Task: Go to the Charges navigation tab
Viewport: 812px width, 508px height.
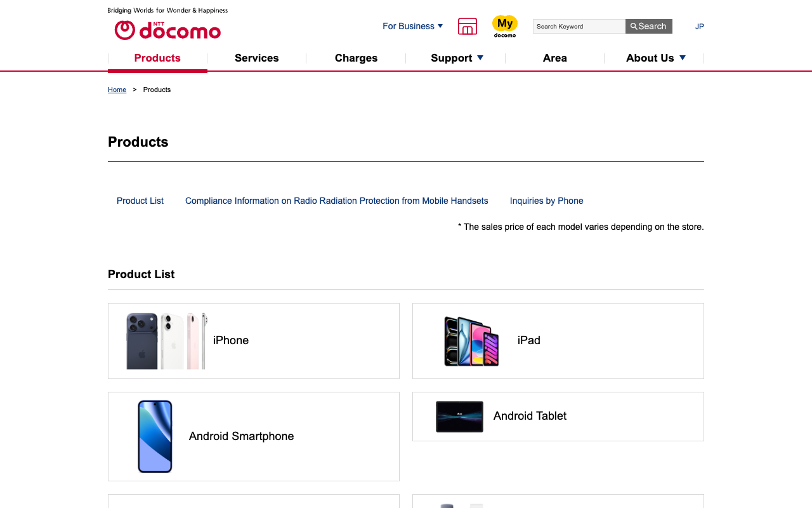Action: tap(356, 58)
